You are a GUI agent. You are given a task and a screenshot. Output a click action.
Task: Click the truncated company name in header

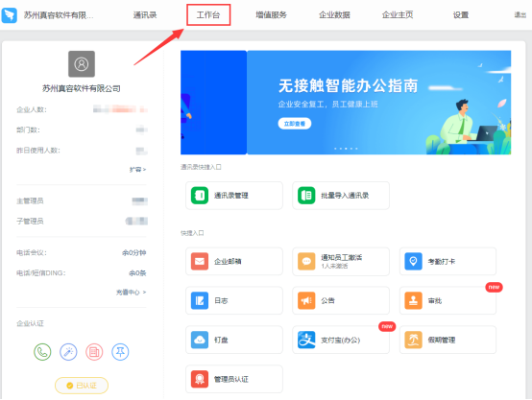(59, 15)
